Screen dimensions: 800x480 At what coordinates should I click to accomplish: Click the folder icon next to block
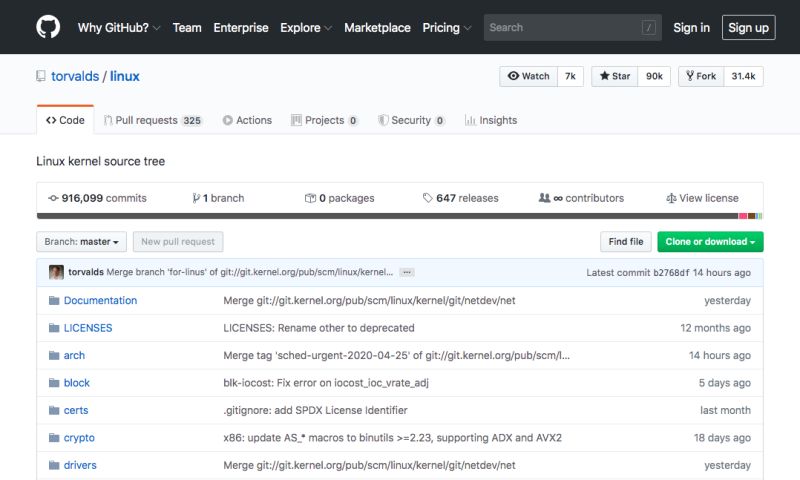coord(54,383)
